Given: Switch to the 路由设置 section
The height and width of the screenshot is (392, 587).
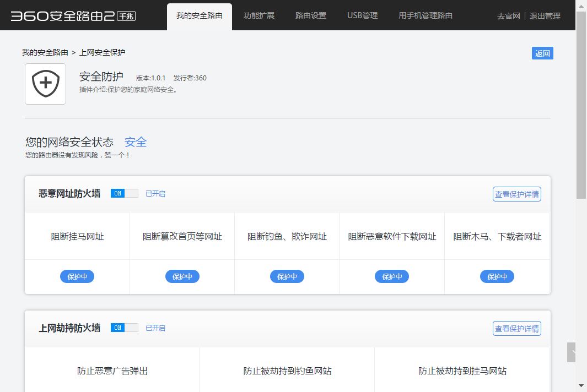Looking at the screenshot, I should pos(310,15).
